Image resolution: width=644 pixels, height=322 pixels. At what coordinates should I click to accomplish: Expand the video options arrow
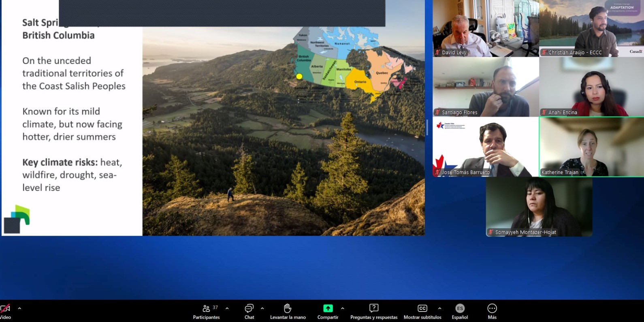tap(19, 309)
